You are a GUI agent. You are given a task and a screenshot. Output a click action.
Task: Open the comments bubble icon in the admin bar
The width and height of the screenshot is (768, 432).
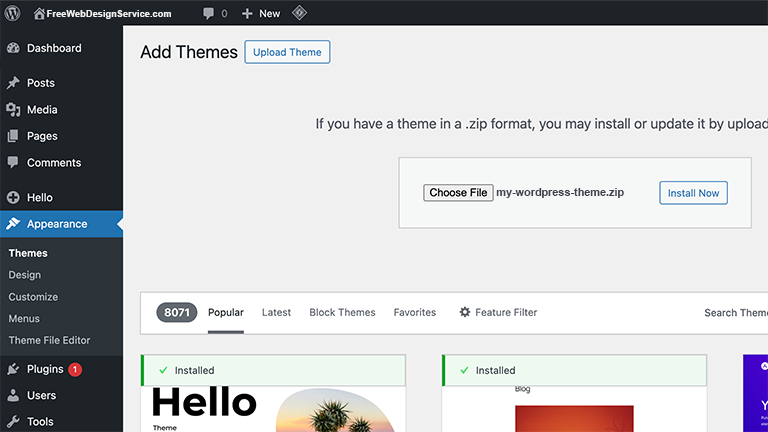[208, 14]
